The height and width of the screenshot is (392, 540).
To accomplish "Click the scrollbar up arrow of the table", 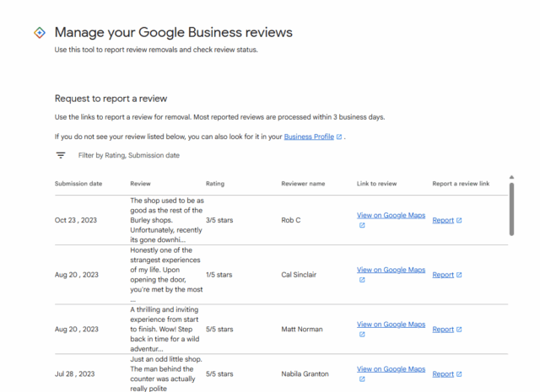I will (512, 177).
